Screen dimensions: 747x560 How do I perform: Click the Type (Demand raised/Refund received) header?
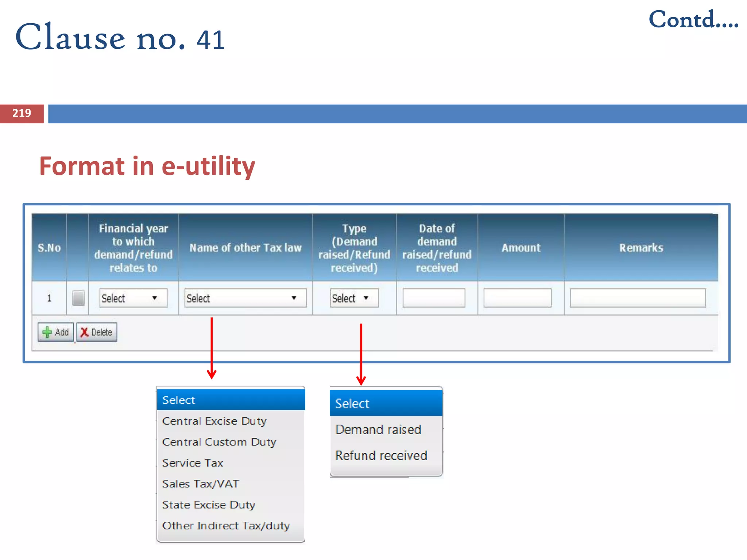click(x=354, y=248)
